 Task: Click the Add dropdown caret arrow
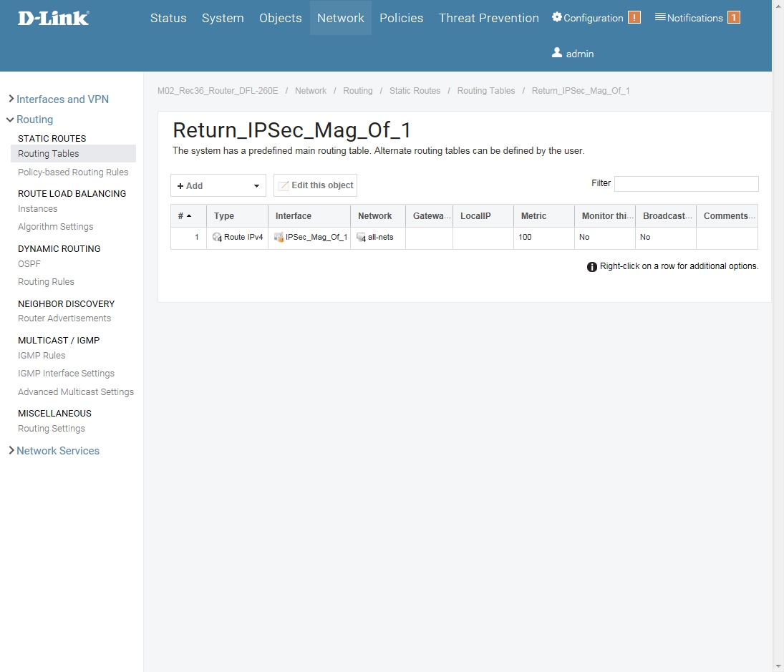(256, 186)
